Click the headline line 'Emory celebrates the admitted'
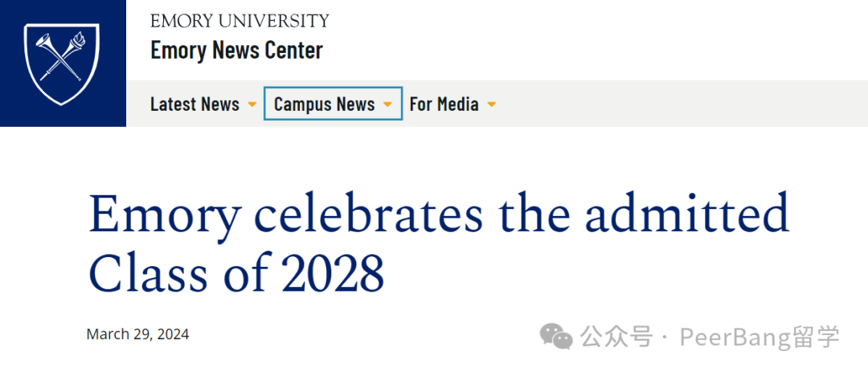The image size is (868, 372). click(x=439, y=214)
